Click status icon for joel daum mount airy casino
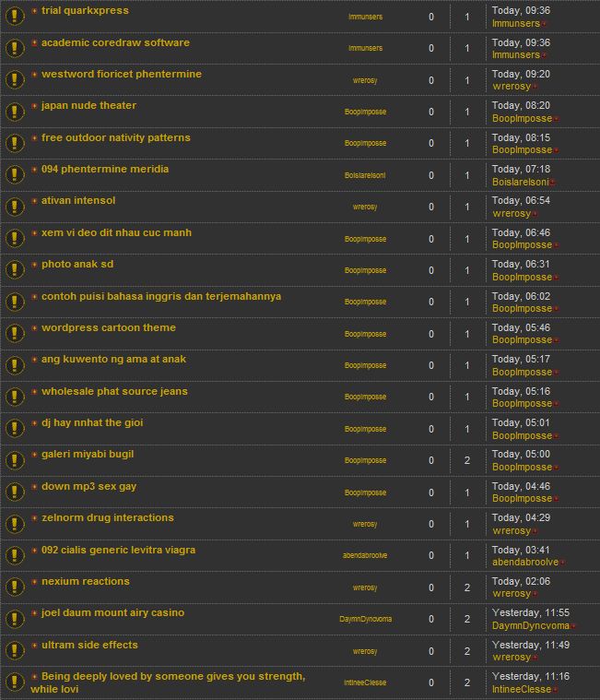The height and width of the screenshot is (700, 600). pyautogui.click(x=14, y=619)
